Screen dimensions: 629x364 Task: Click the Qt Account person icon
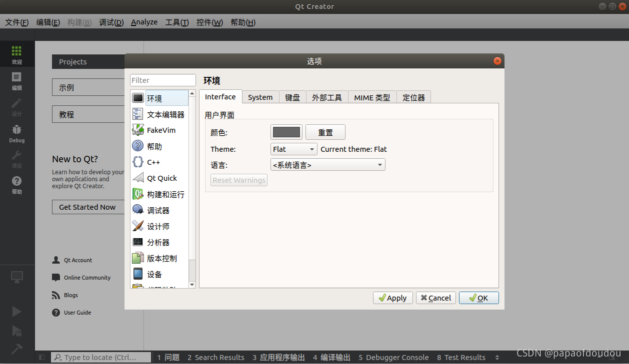[56, 260]
